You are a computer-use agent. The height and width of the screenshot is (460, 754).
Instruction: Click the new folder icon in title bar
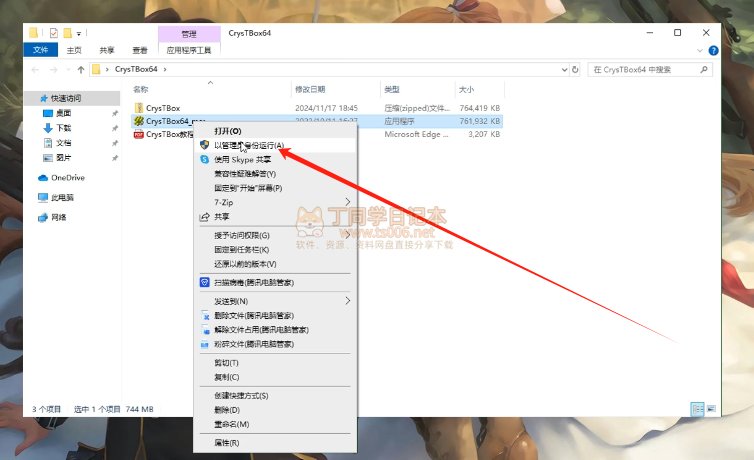click(68, 33)
